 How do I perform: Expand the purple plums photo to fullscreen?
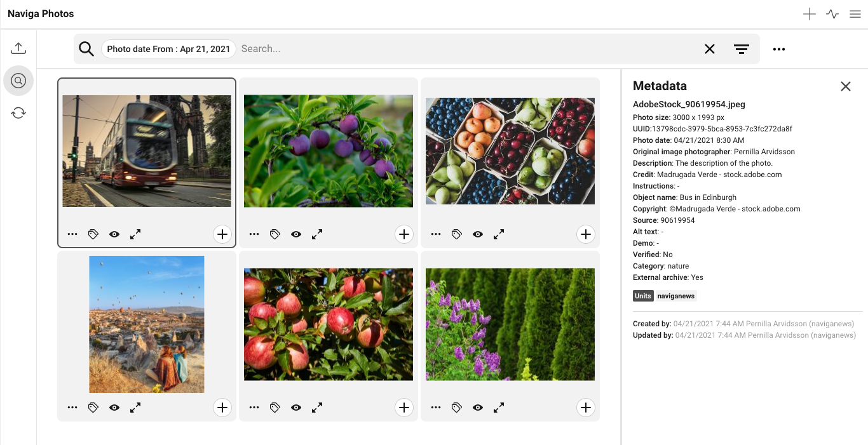click(x=317, y=234)
